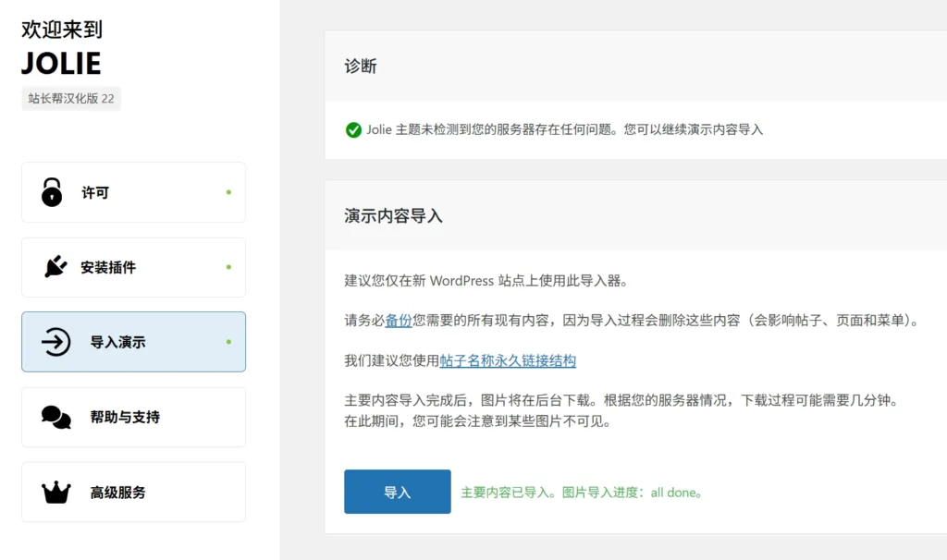Open the 许可 tab label
The image size is (947, 560).
click(x=95, y=193)
